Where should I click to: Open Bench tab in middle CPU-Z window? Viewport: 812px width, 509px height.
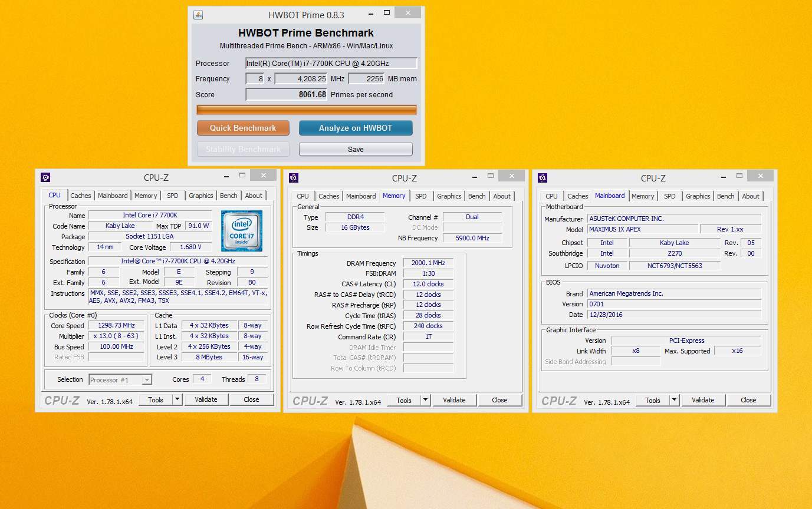[477, 196]
